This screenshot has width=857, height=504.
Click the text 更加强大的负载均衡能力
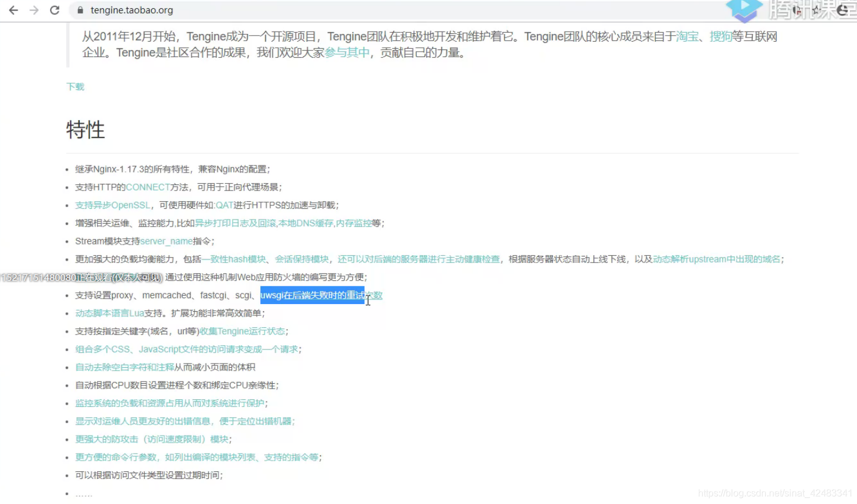coord(125,259)
